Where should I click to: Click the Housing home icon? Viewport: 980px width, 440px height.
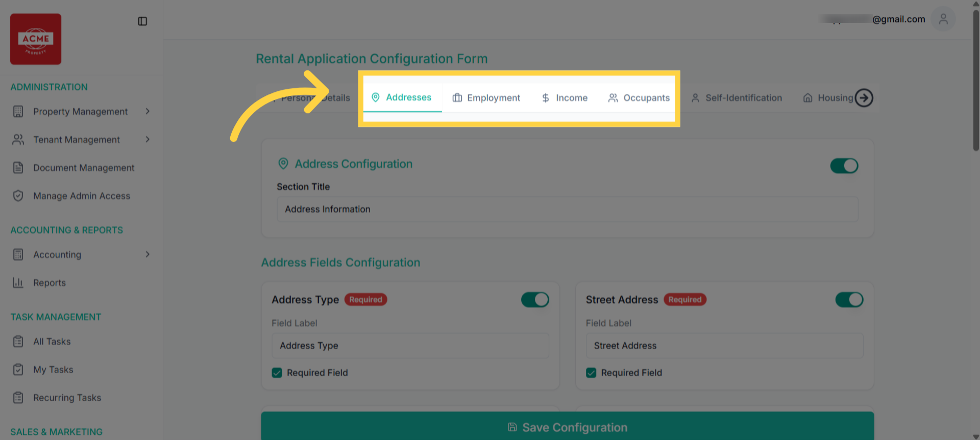pyautogui.click(x=807, y=98)
